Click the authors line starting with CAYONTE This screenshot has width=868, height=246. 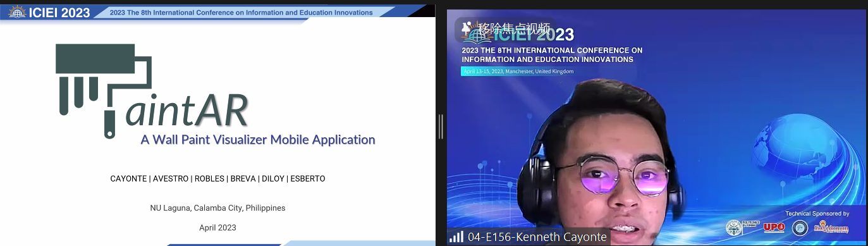217,179
